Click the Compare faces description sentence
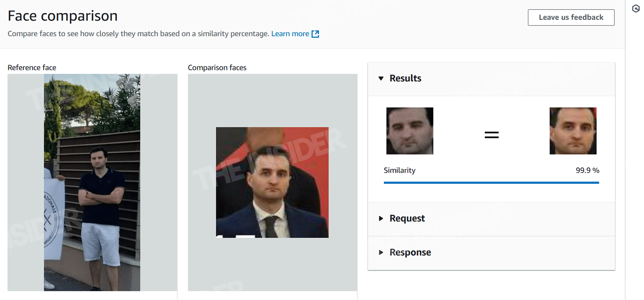Viewport: 644px width, 300px height. 138,34
